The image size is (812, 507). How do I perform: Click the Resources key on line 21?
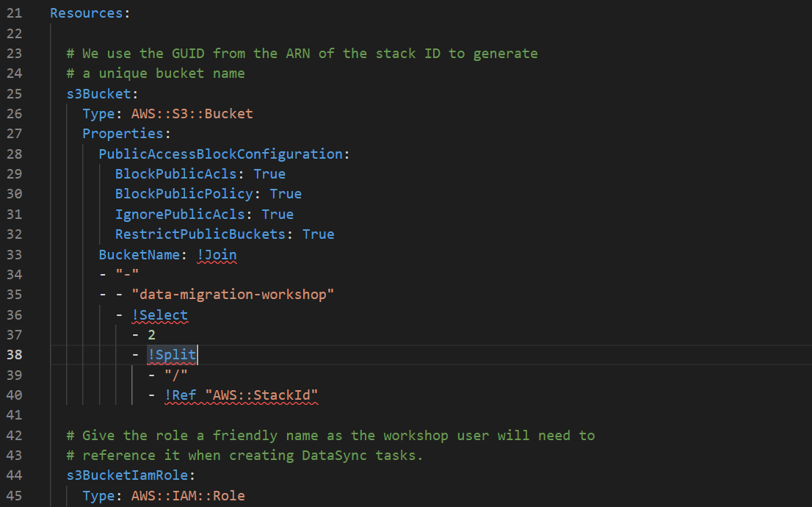pos(87,13)
